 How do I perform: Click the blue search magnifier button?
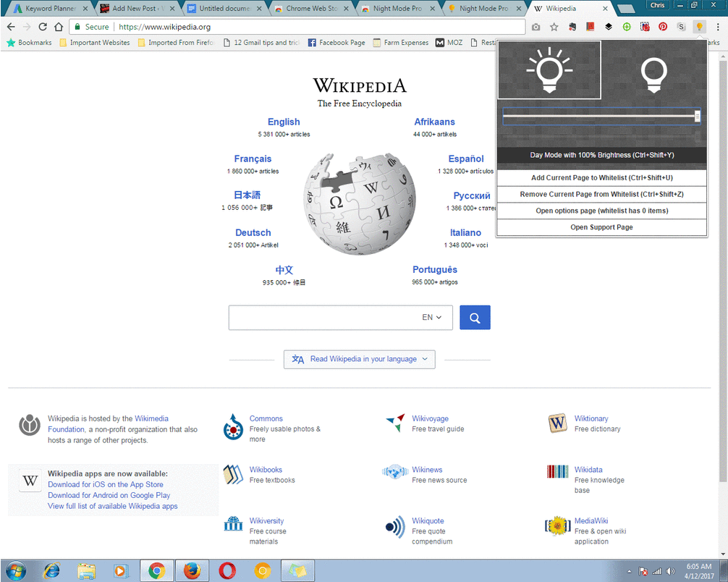[x=475, y=318]
